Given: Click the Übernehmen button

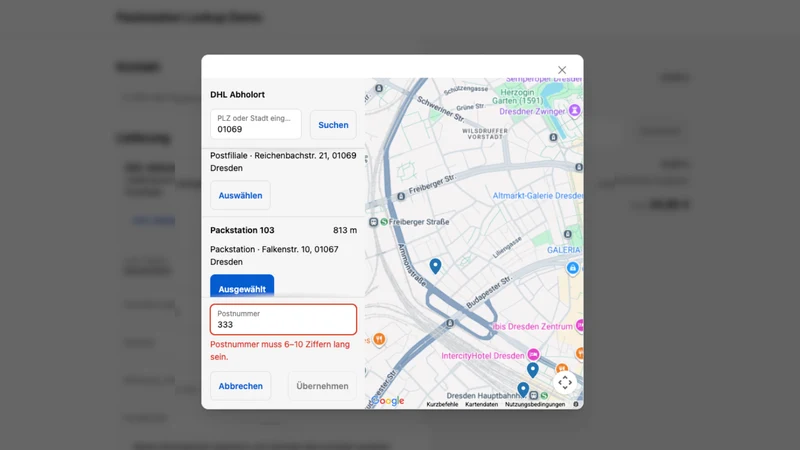Looking at the screenshot, I should pyautogui.click(x=322, y=386).
